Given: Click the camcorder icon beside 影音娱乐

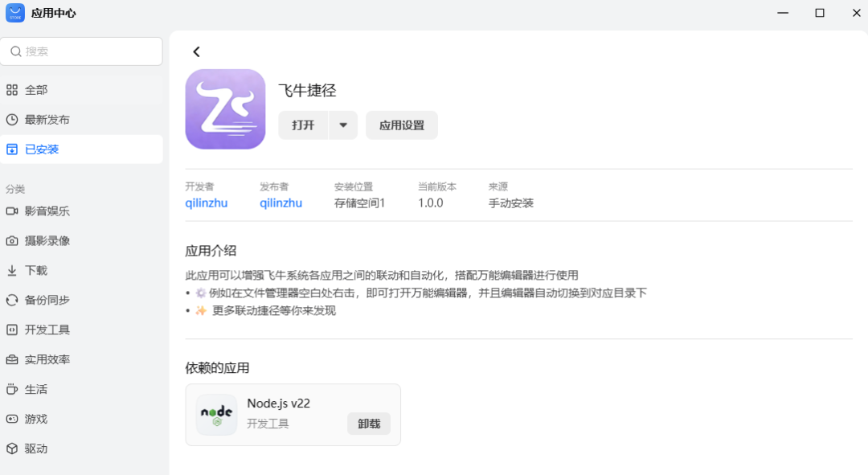Looking at the screenshot, I should pyautogui.click(x=11, y=211).
